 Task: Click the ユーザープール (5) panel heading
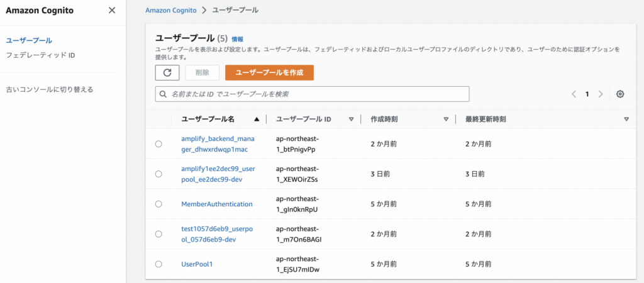191,38
